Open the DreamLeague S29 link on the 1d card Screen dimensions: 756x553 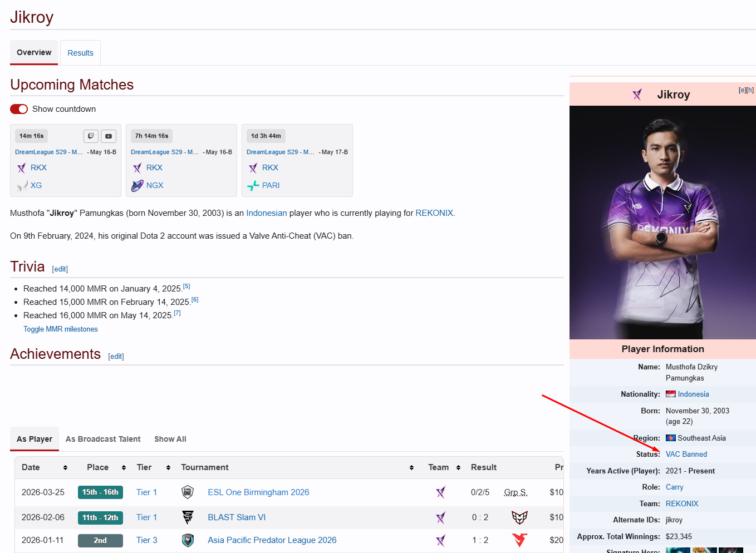[x=281, y=152]
